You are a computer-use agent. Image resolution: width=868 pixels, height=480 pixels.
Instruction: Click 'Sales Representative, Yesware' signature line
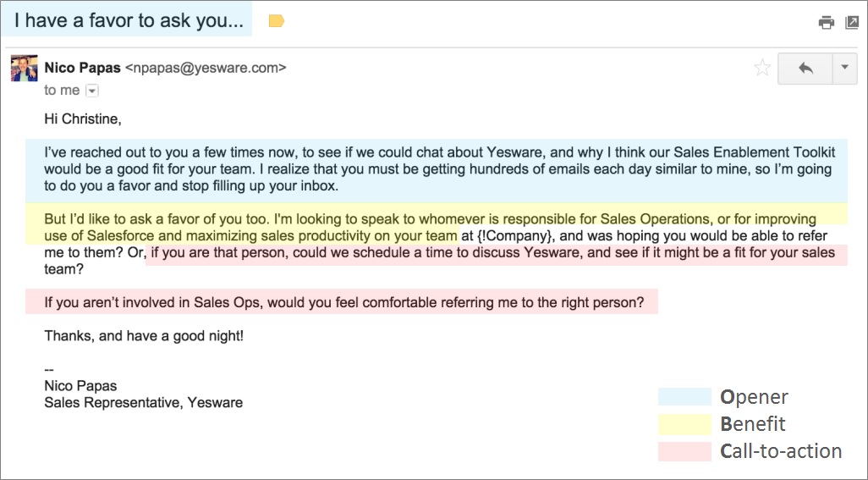[x=143, y=402]
